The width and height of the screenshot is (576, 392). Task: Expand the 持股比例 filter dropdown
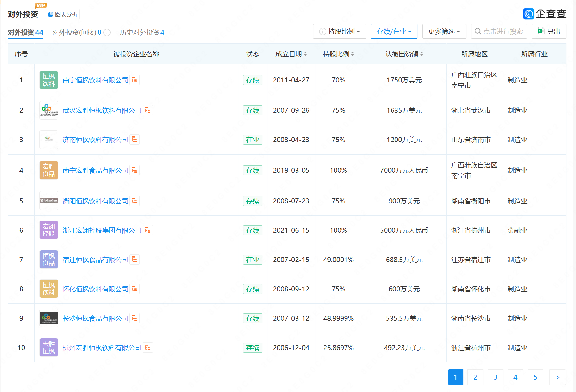click(340, 32)
